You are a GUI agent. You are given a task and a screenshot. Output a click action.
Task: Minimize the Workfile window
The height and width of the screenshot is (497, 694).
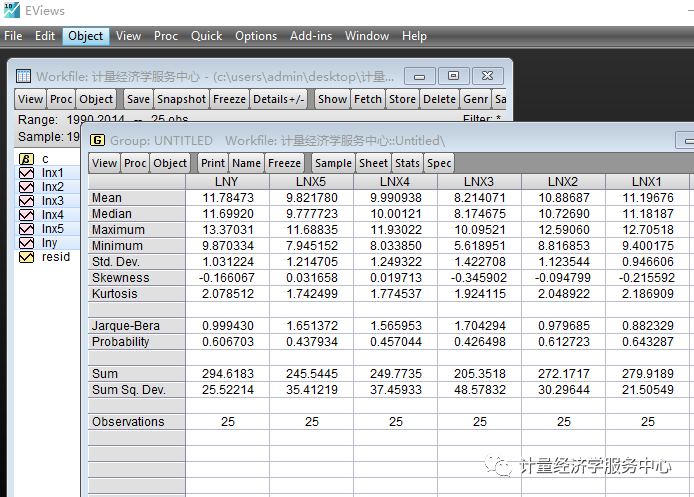420,76
